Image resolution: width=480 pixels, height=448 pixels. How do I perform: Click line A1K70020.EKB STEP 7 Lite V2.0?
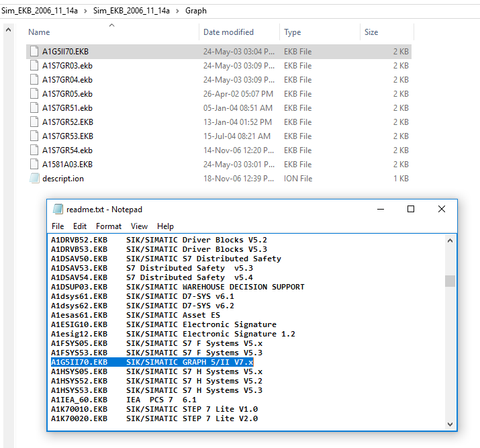[x=154, y=418]
